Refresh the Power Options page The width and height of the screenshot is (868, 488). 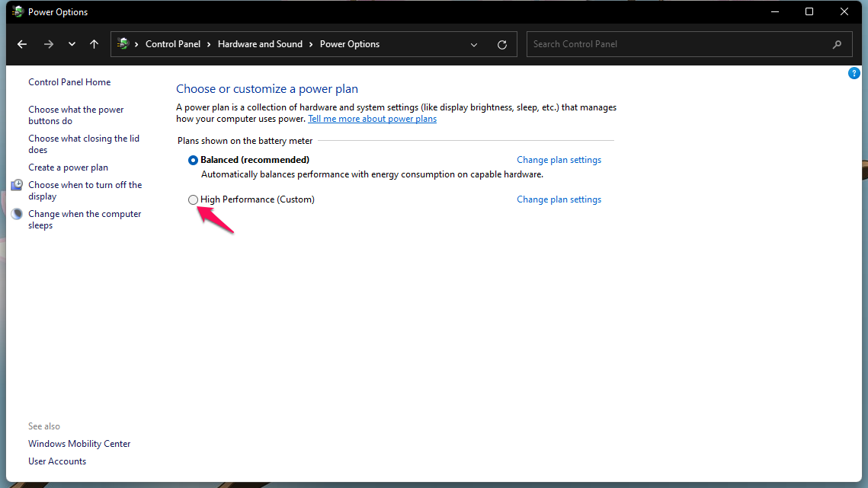pyautogui.click(x=501, y=44)
